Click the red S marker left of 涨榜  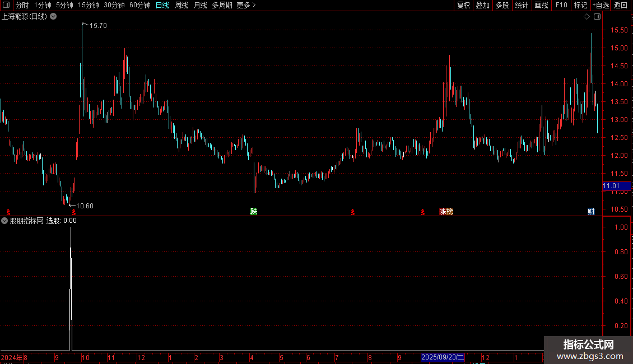(423, 212)
